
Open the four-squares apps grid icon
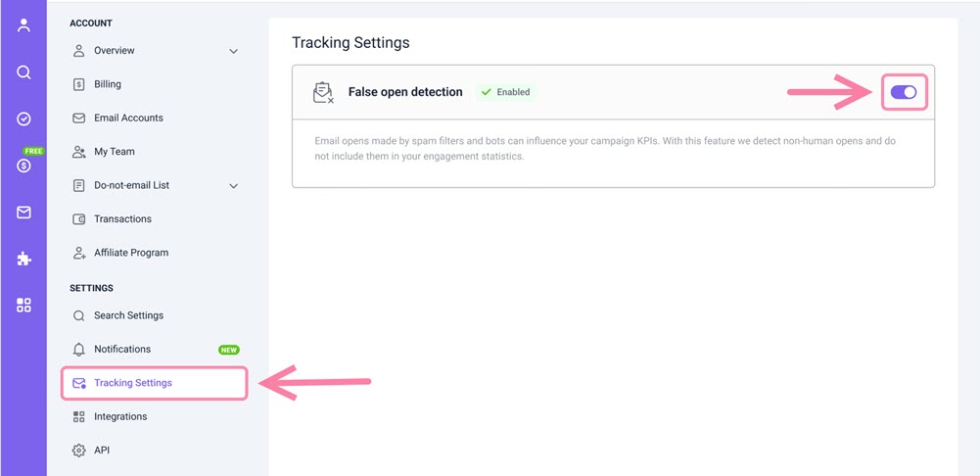point(23,306)
